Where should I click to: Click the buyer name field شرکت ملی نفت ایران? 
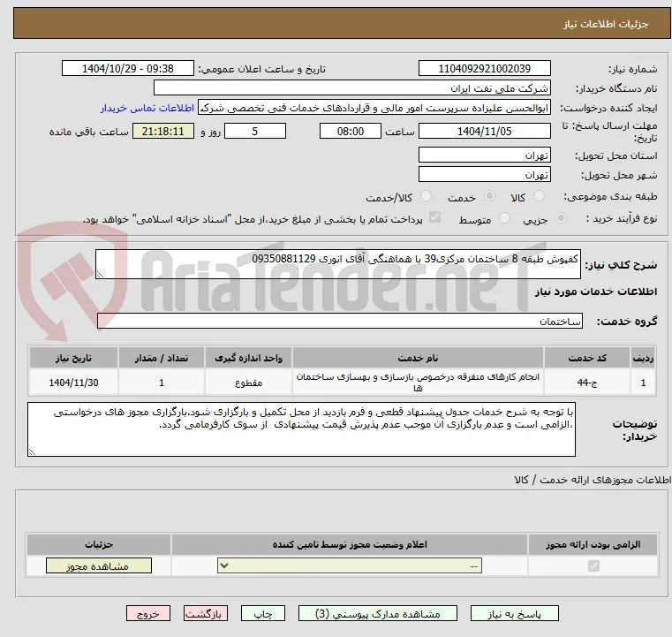(351, 88)
